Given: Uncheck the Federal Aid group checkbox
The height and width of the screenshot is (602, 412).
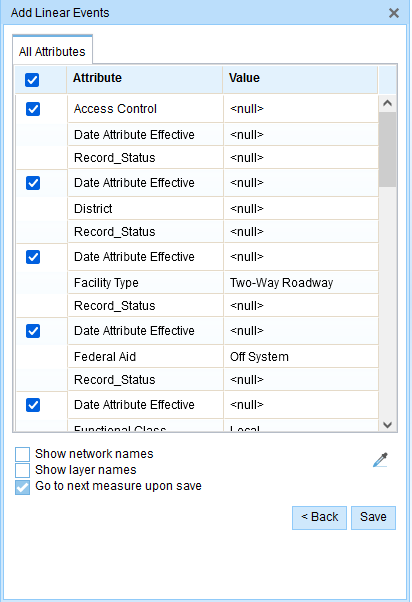Looking at the screenshot, I should coord(33,331).
